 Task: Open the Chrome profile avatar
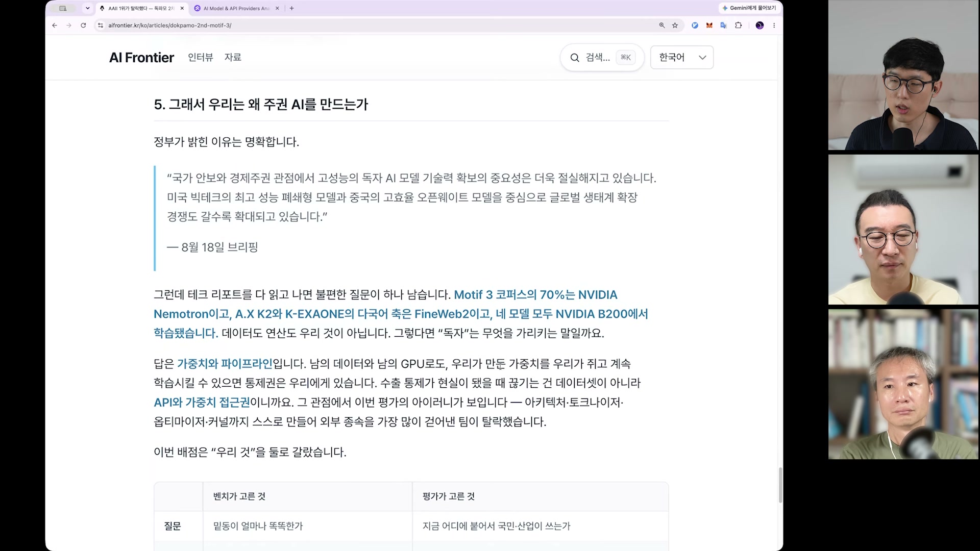point(759,25)
